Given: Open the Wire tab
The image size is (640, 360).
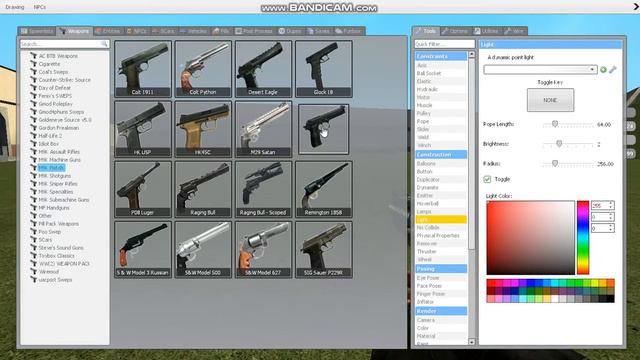Looking at the screenshot, I should point(515,31).
